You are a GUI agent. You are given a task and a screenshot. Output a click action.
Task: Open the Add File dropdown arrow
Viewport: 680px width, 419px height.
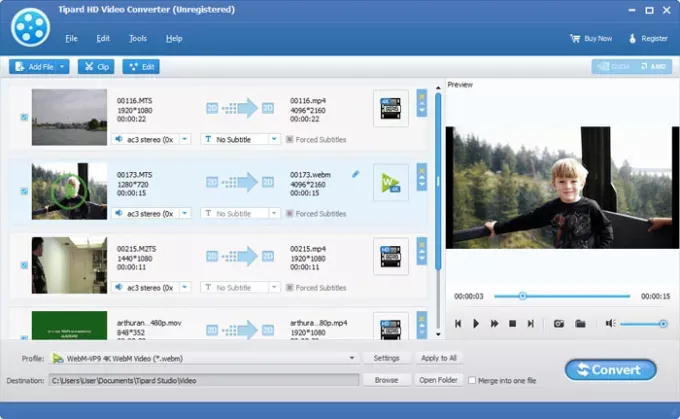pos(62,67)
